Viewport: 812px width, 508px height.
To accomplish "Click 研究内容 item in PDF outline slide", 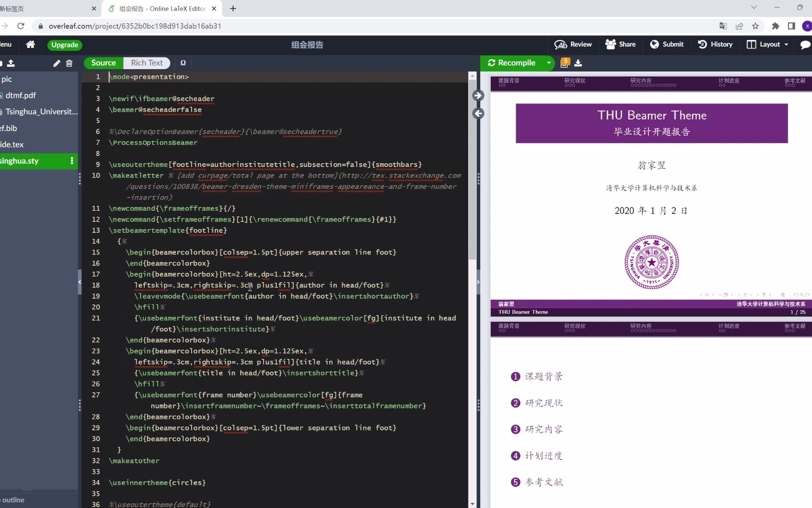I will pos(544,429).
